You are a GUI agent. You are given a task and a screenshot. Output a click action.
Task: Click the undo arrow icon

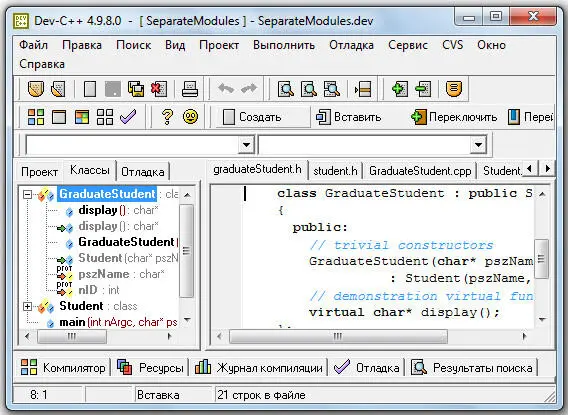[x=226, y=88]
